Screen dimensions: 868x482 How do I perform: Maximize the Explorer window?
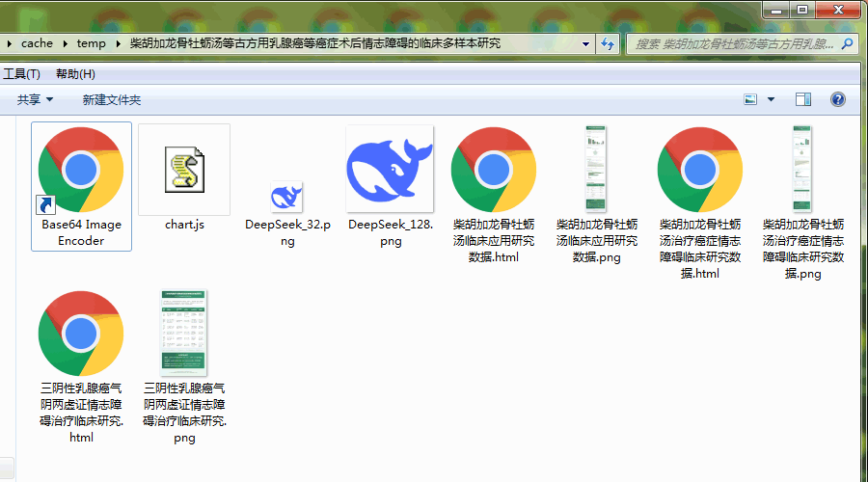(802, 10)
